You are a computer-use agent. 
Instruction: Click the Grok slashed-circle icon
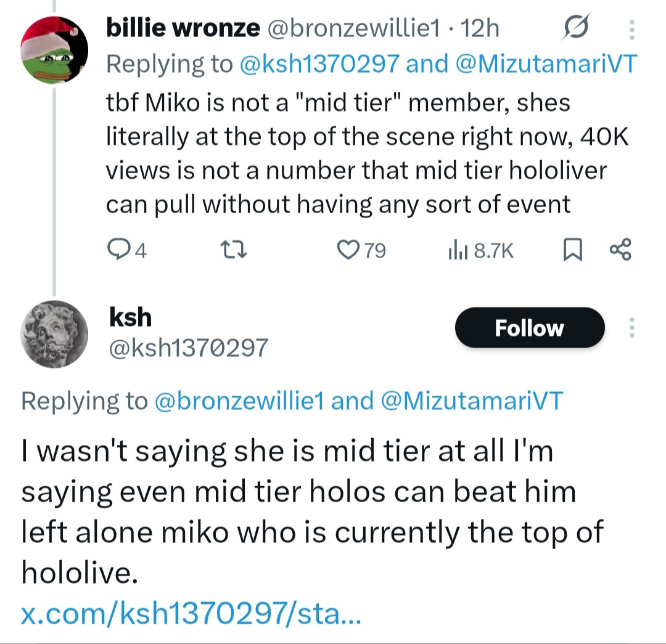tap(578, 28)
